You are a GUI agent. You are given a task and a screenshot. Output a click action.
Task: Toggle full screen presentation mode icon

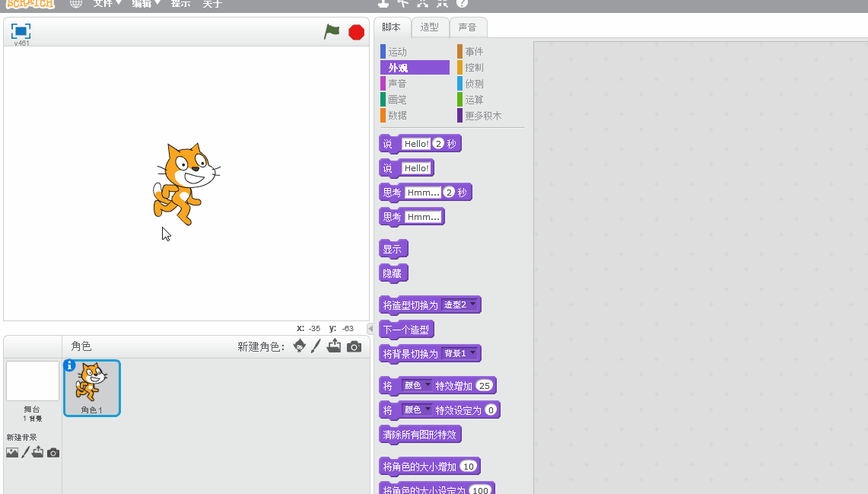pyautogui.click(x=21, y=31)
